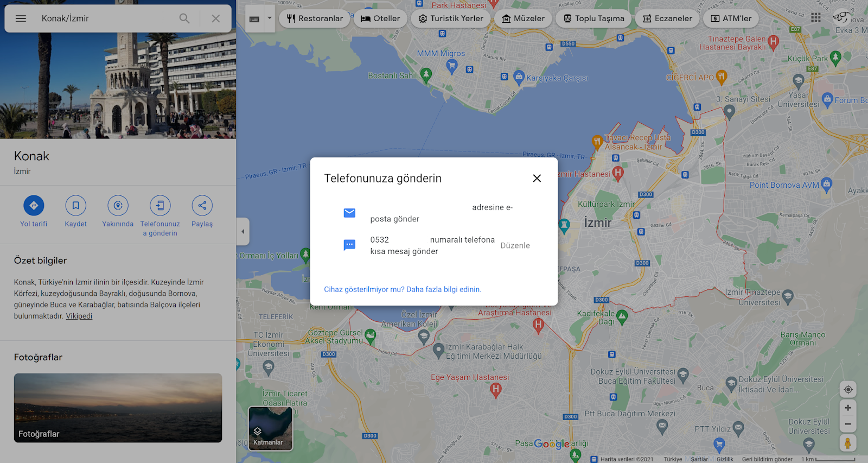Open Cihaz gösterilmiyor mu help link
Image resolution: width=868 pixels, height=463 pixels.
tap(403, 289)
